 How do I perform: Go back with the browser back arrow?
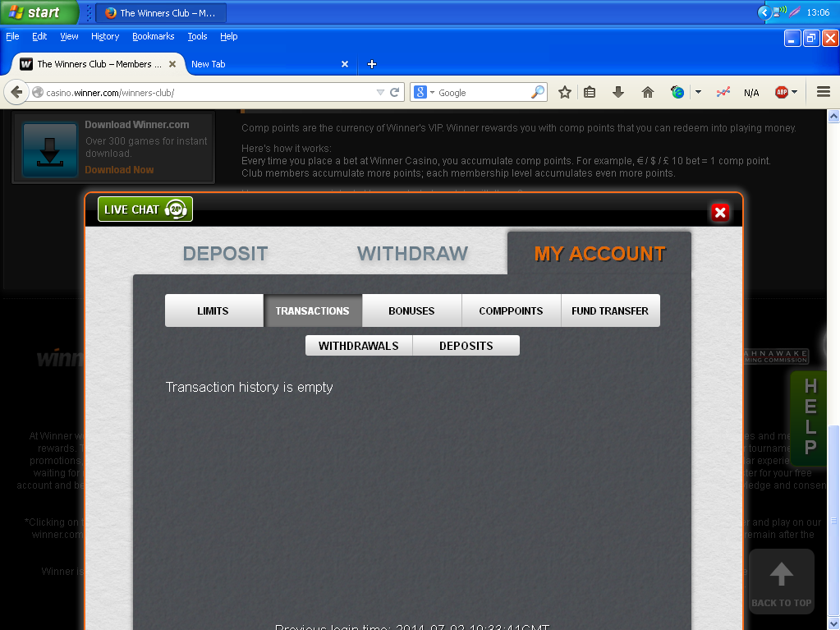[x=16, y=93]
